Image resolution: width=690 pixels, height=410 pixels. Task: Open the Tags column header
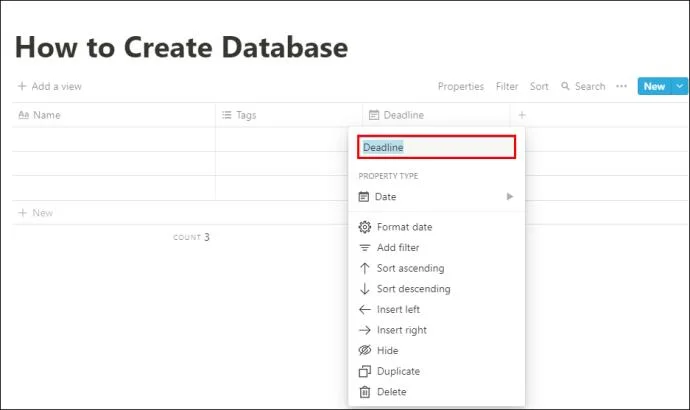tap(246, 115)
